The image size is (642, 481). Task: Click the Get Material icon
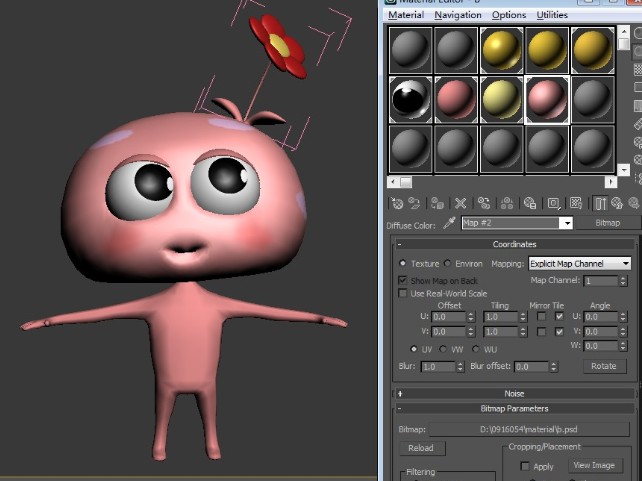pos(397,203)
